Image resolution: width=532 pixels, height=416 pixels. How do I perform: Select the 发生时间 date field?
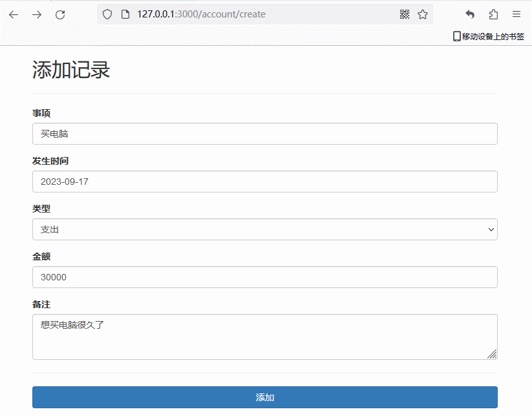[x=264, y=182]
